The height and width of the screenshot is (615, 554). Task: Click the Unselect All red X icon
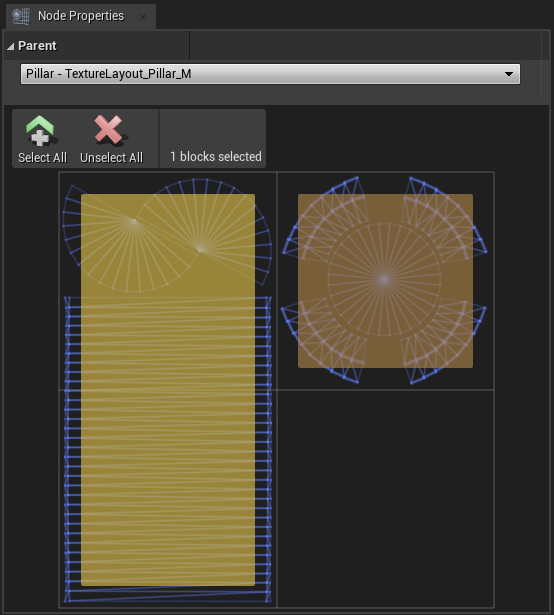pos(109,130)
